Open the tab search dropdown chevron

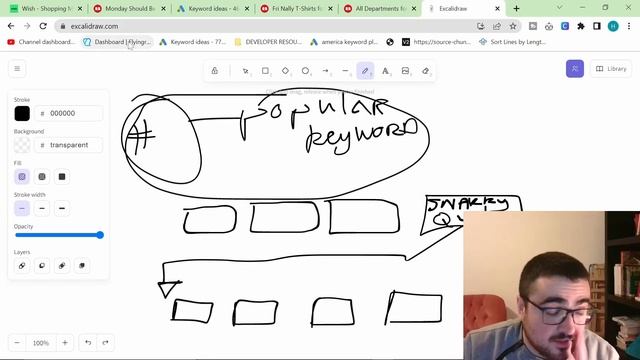(x=560, y=8)
